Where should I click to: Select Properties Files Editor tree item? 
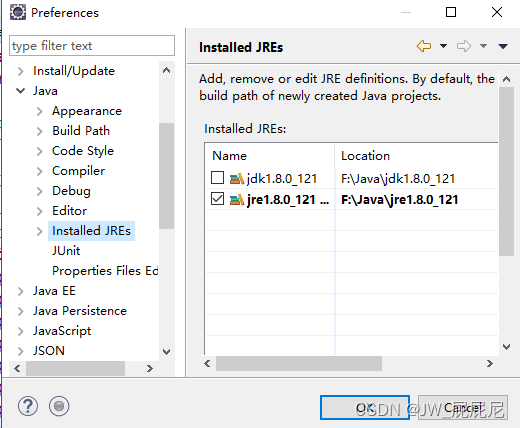click(105, 271)
